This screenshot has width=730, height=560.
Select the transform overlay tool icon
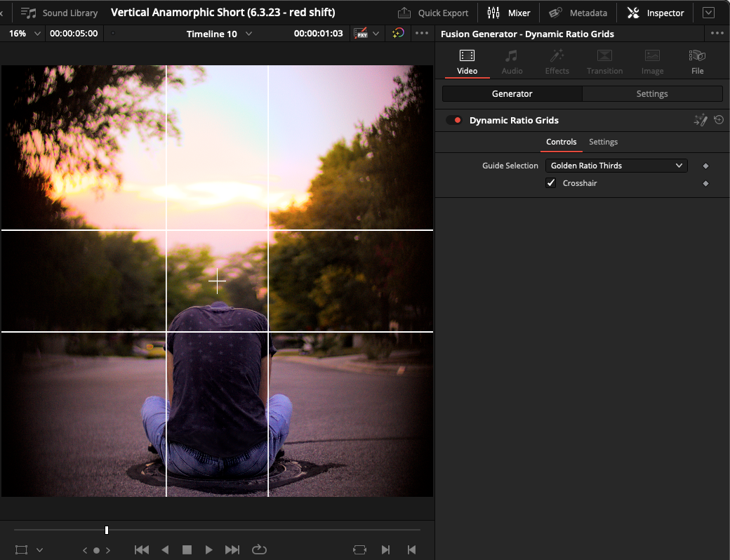tap(22, 549)
